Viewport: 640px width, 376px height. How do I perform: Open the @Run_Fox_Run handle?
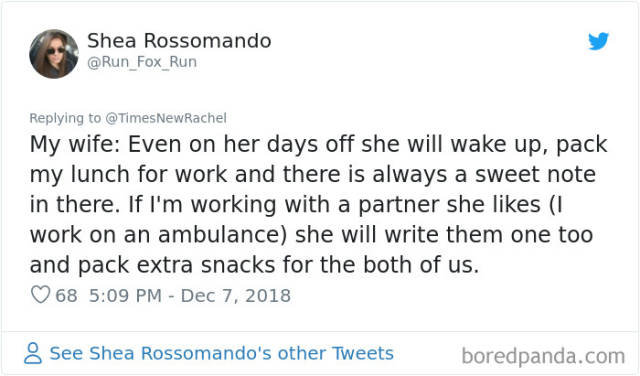click(142, 62)
